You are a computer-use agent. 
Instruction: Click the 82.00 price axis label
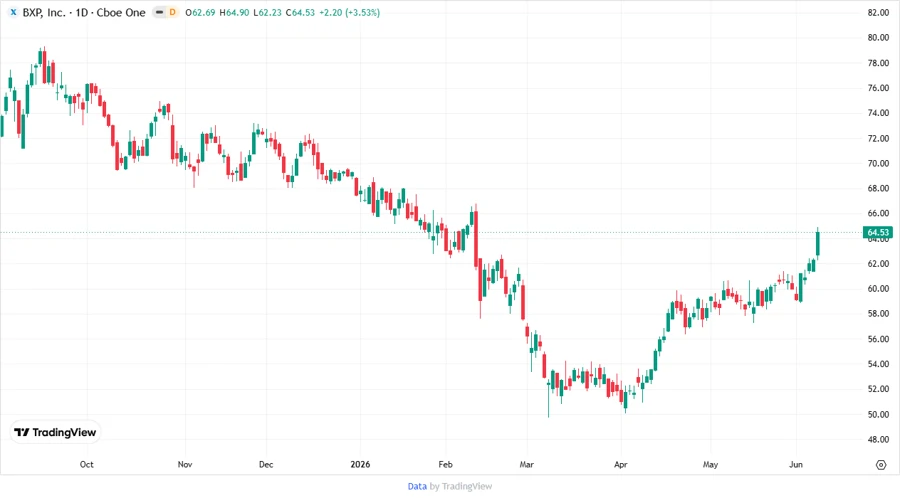(x=878, y=13)
